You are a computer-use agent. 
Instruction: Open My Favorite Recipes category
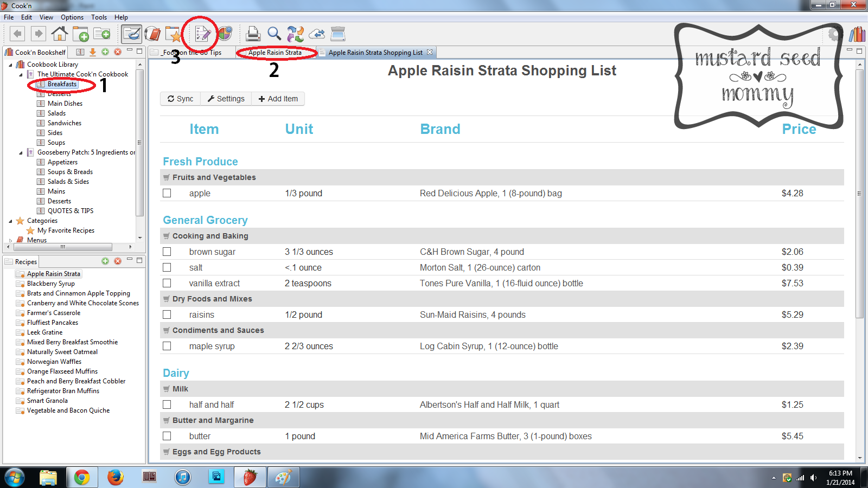pos(66,230)
